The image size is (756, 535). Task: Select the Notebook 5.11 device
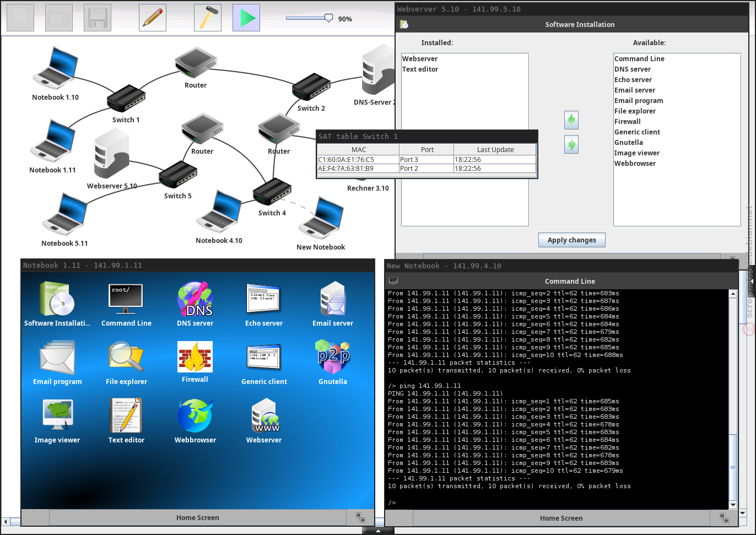point(65,215)
